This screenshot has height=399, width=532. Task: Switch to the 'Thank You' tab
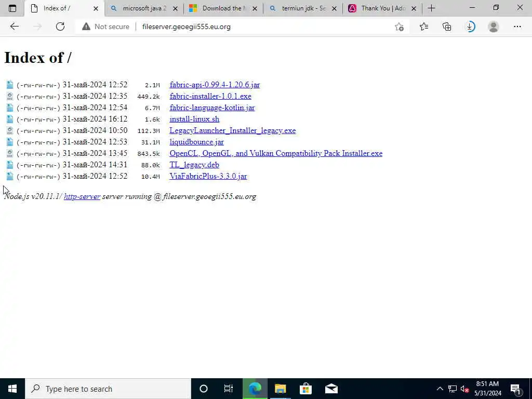[x=383, y=8]
